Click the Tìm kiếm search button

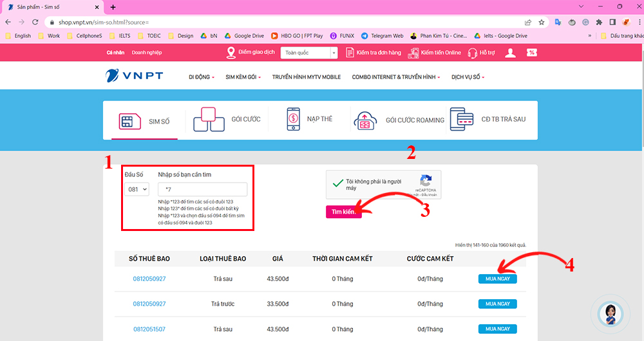pos(344,212)
